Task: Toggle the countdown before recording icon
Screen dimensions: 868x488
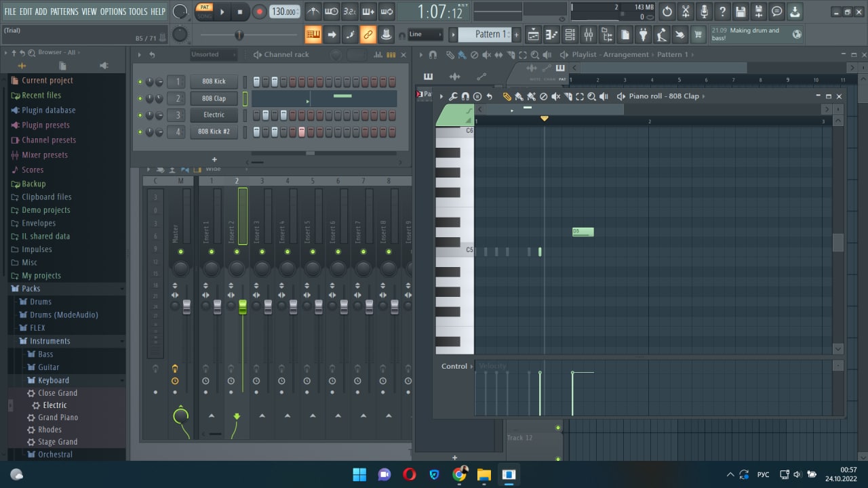Action: tap(349, 12)
